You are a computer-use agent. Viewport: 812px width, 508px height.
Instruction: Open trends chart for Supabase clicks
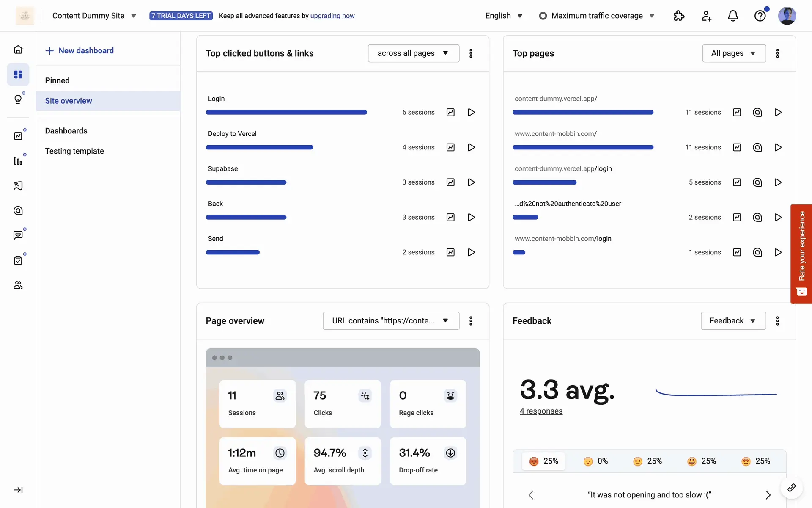point(450,182)
